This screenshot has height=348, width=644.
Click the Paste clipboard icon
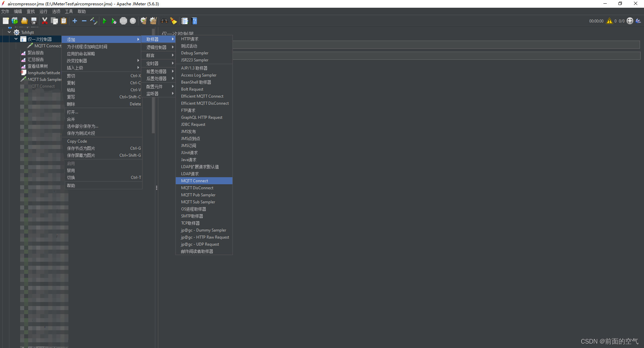coord(64,21)
